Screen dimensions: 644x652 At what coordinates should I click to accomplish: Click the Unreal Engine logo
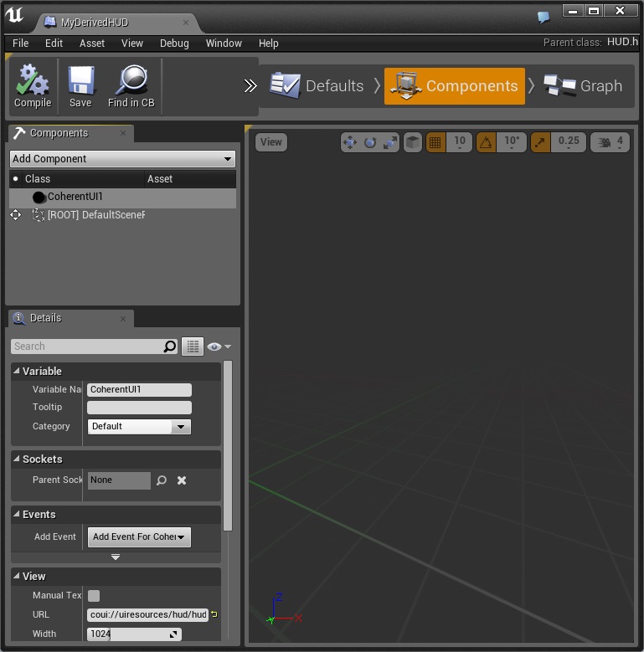coord(15,16)
